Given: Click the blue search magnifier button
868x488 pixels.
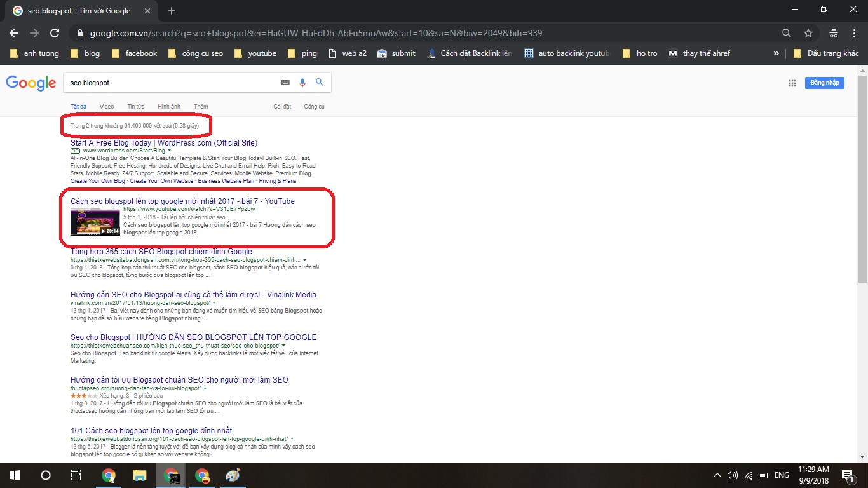Looking at the screenshot, I should coord(320,83).
